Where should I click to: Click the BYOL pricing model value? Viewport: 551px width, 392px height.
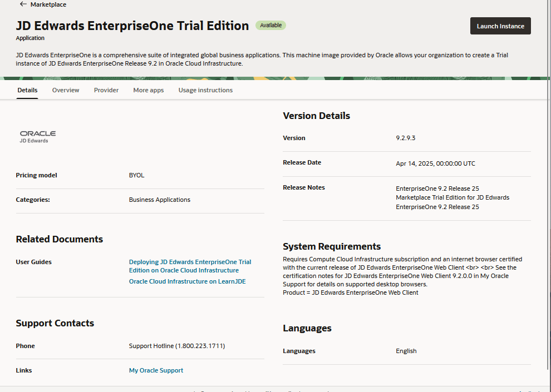pos(136,175)
